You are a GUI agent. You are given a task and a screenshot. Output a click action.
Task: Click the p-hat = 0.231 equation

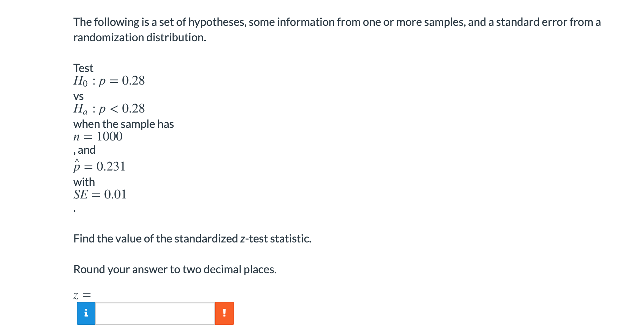[99, 166]
